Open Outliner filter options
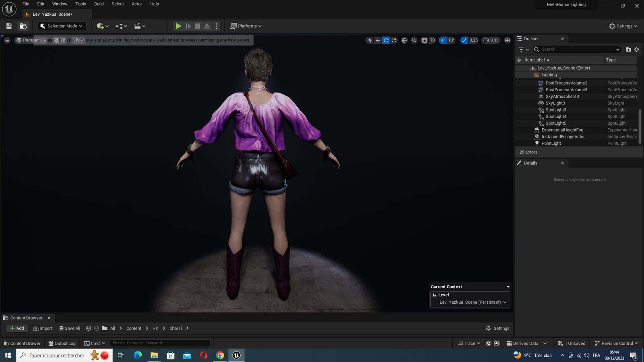 (524, 49)
